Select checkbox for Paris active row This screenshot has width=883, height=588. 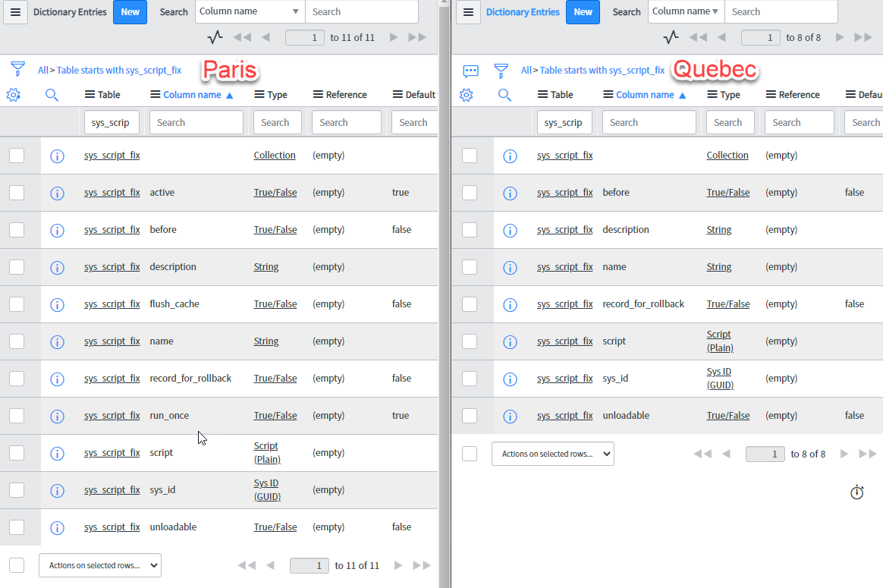coord(17,193)
